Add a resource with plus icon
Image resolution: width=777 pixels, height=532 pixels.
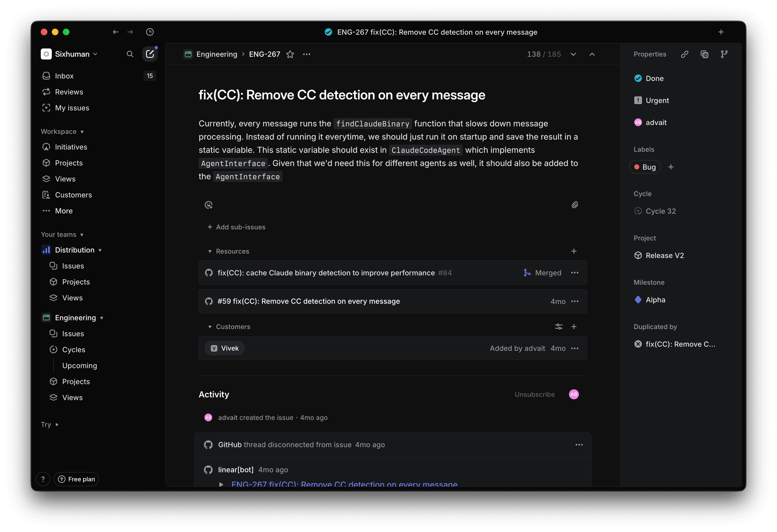574,251
